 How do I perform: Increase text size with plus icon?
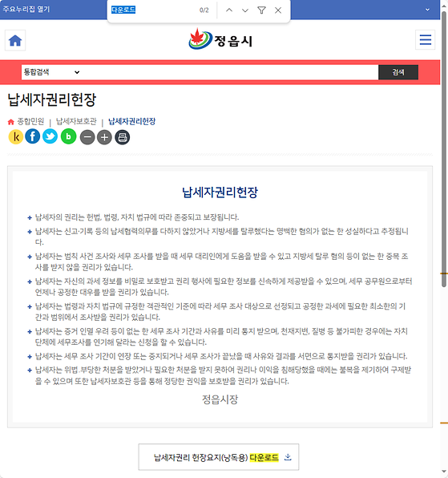(x=104, y=137)
